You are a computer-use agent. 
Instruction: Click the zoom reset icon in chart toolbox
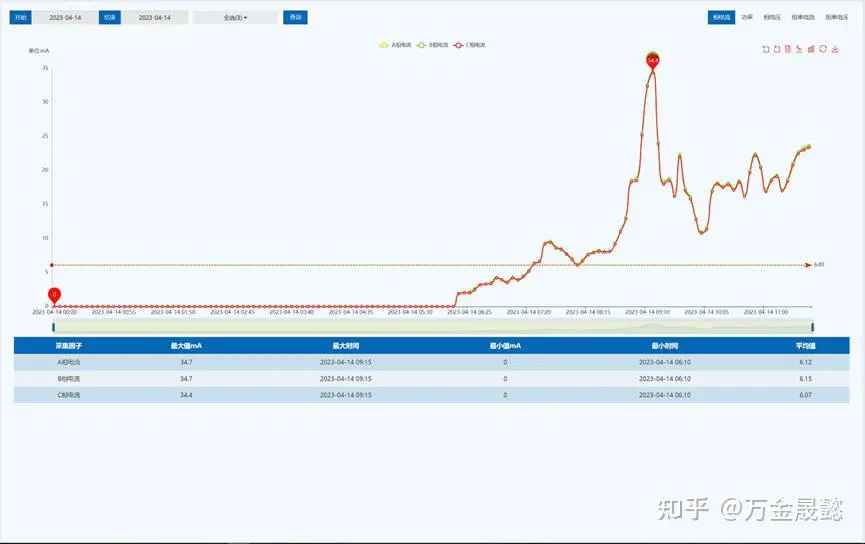coord(777,49)
